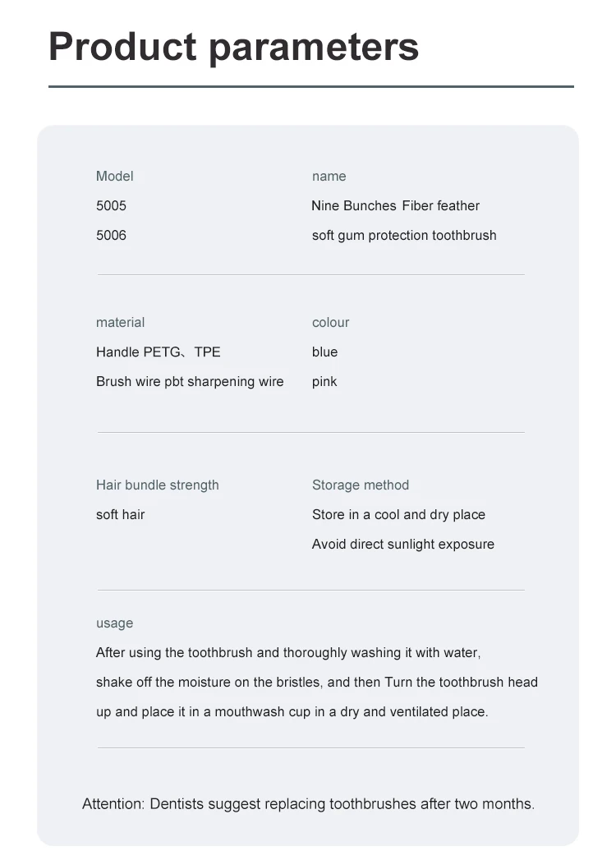Image resolution: width=616 pixels, height=860 pixels.
Task: Click the "blue" colour value
Action: pos(324,352)
